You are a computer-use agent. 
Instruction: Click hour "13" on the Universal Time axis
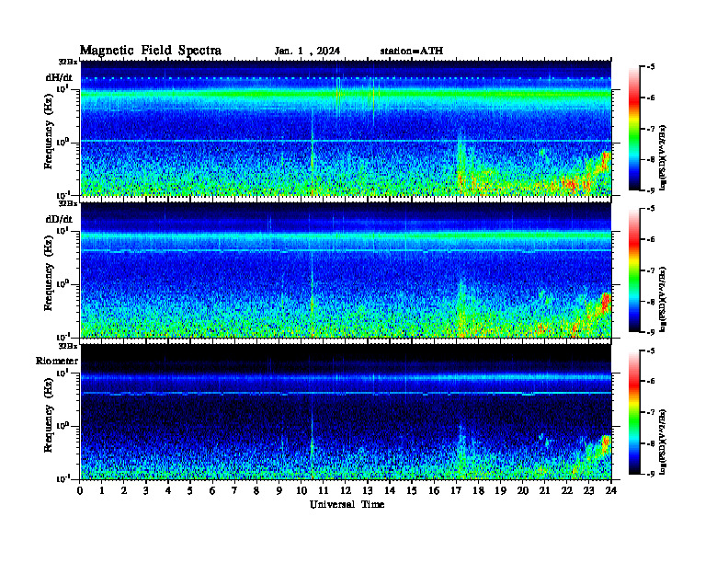[x=368, y=490]
